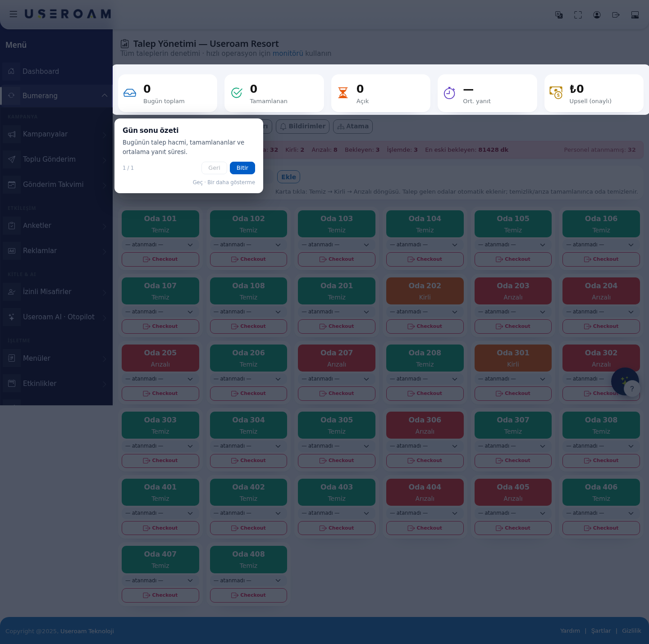649x644 pixels.
Task: Open staff dropdown for Oda 408
Action: [248, 581]
